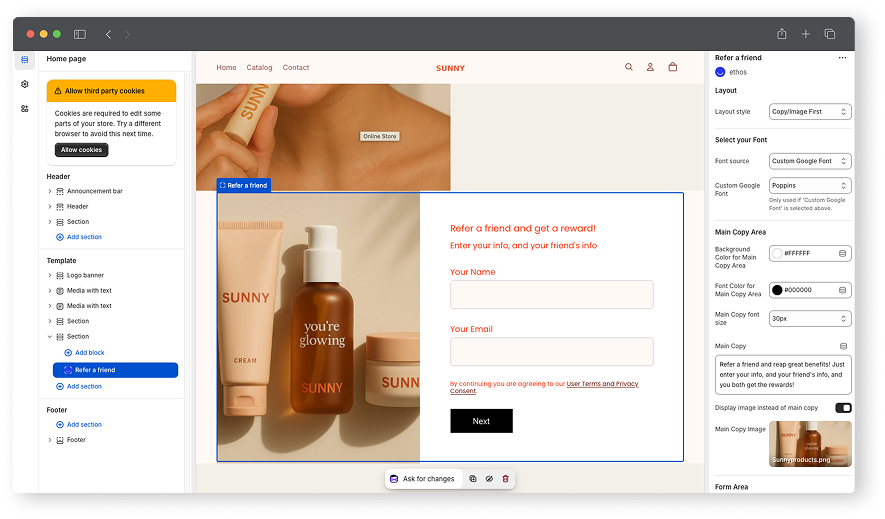Click the white background color swatch
The width and height of the screenshot is (885, 519).
[x=777, y=254]
